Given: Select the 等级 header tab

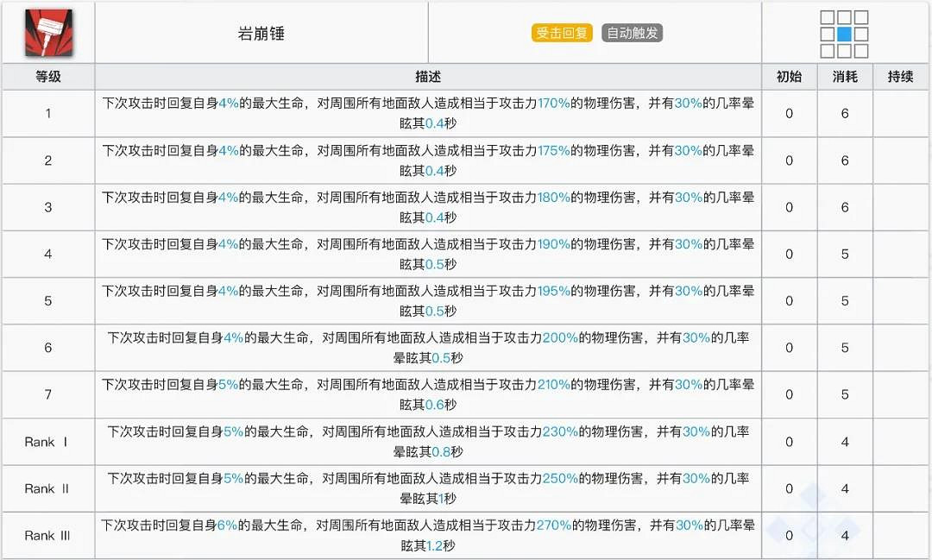Looking at the screenshot, I should pyautogui.click(x=47, y=77).
